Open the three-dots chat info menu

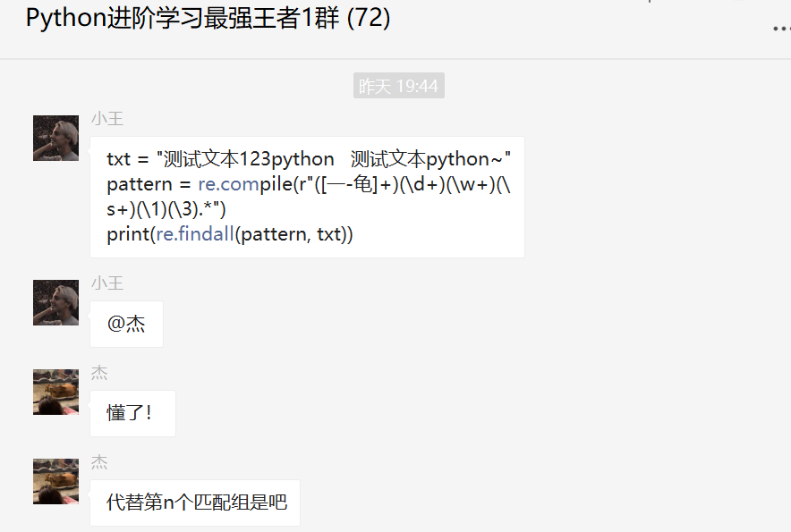(x=782, y=30)
